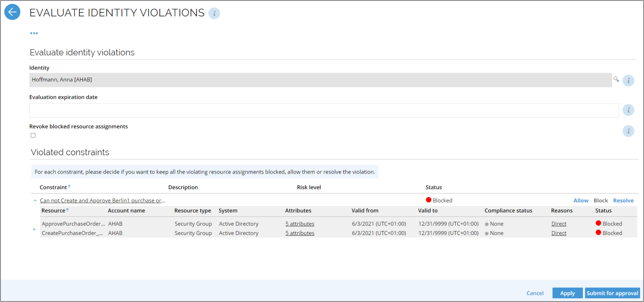Show info for Revoke blocked resource assignments
Image resolution: width=644 pixels, height=302 pixels.
[x=628, y=131]
